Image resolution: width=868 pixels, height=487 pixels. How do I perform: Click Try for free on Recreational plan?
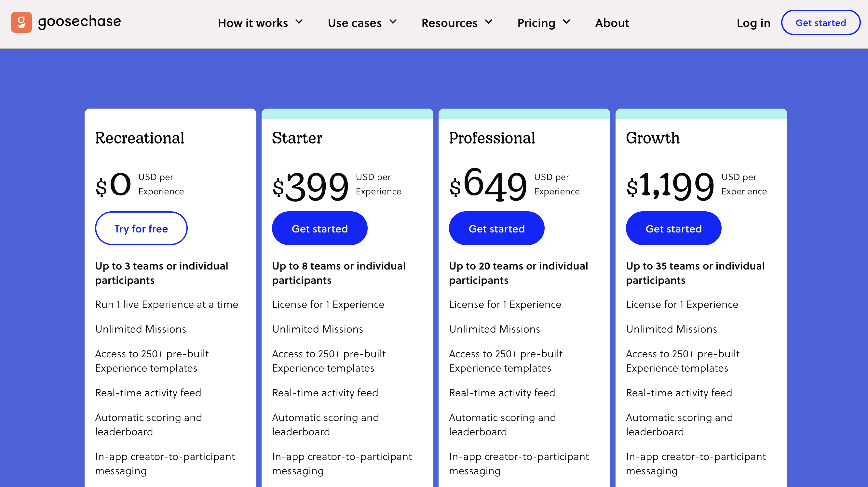point(141,228)
